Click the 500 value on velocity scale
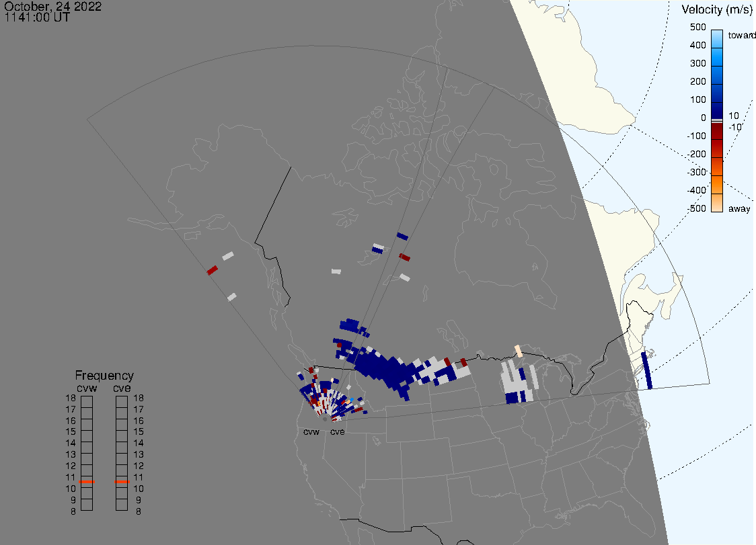 697,27
